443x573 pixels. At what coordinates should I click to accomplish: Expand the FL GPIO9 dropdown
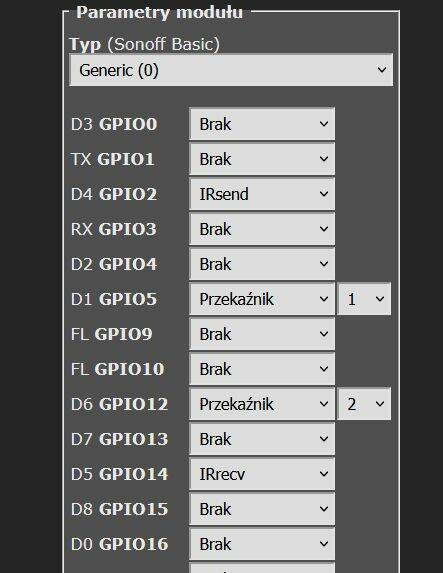click(x=262, y=334)
